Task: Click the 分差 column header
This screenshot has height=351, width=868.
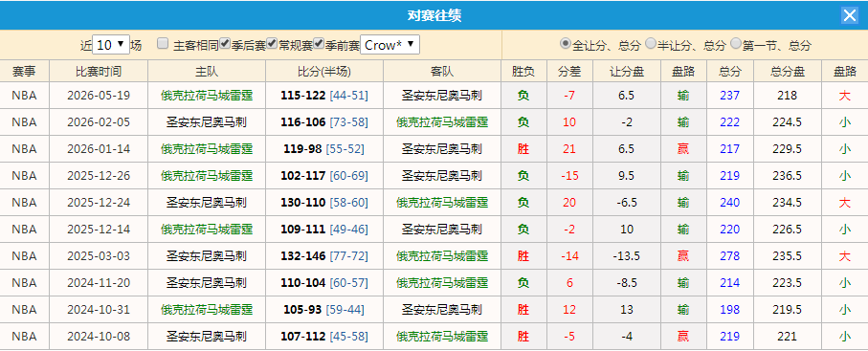Action: pyautogui.click(x=569, y=72)
